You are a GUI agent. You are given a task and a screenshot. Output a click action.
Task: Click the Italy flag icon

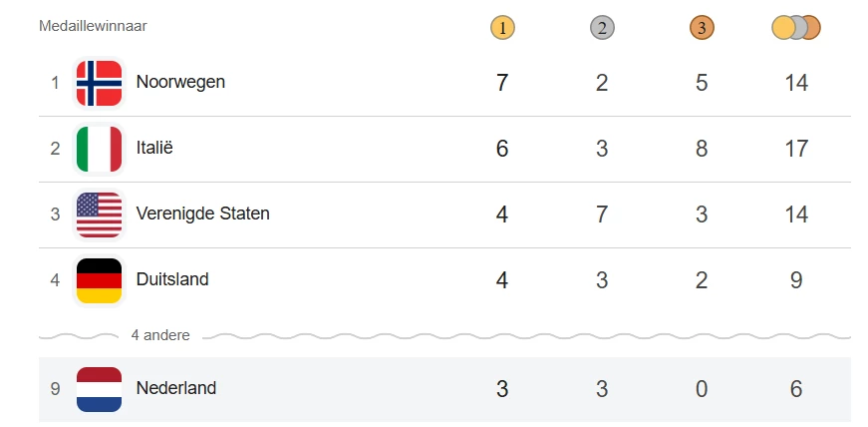pos(99,149)
